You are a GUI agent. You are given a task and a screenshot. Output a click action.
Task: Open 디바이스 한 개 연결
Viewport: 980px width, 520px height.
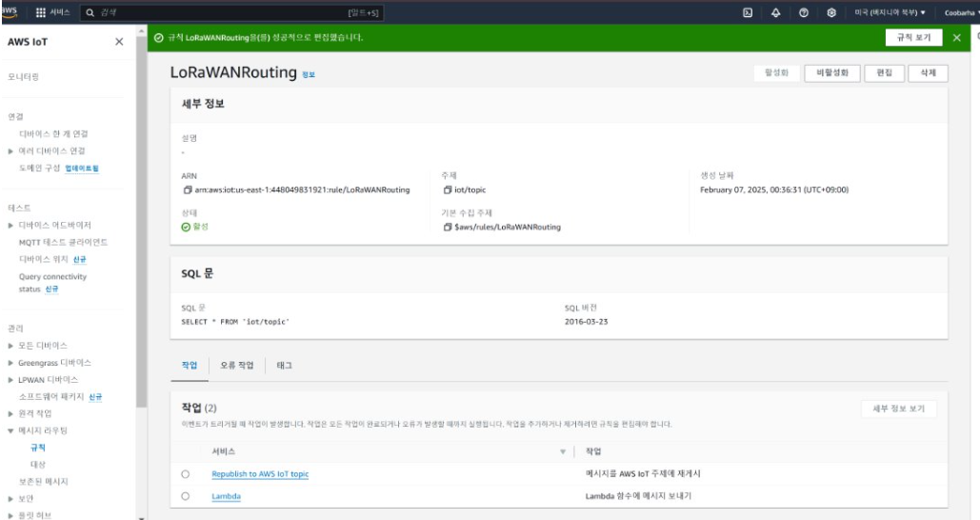tap(53, 134)
